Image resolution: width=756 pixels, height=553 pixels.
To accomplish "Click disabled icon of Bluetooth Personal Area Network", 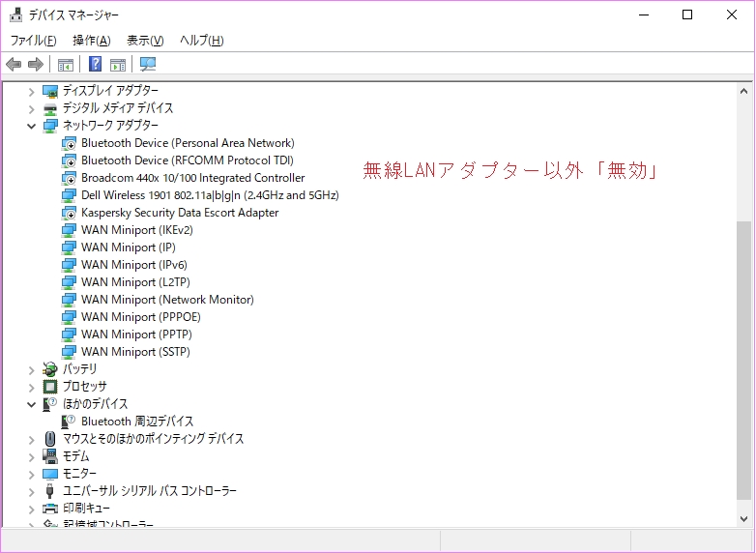I will [x=69, y=143].
